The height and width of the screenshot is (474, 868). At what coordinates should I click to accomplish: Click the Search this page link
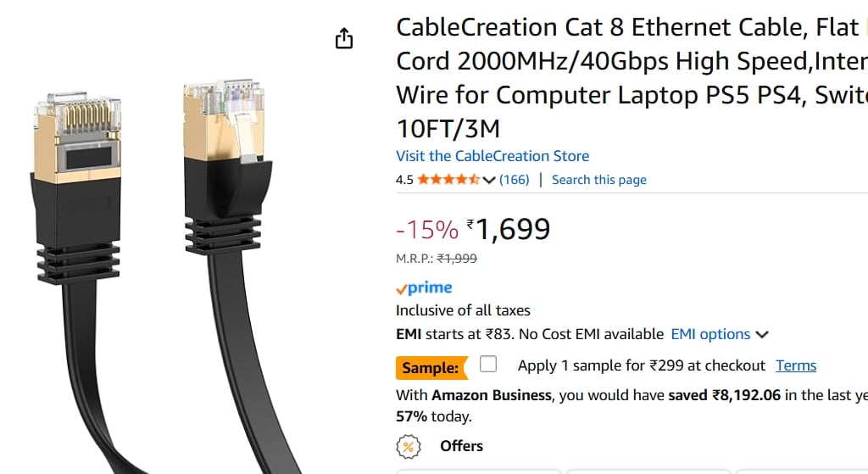598,180
